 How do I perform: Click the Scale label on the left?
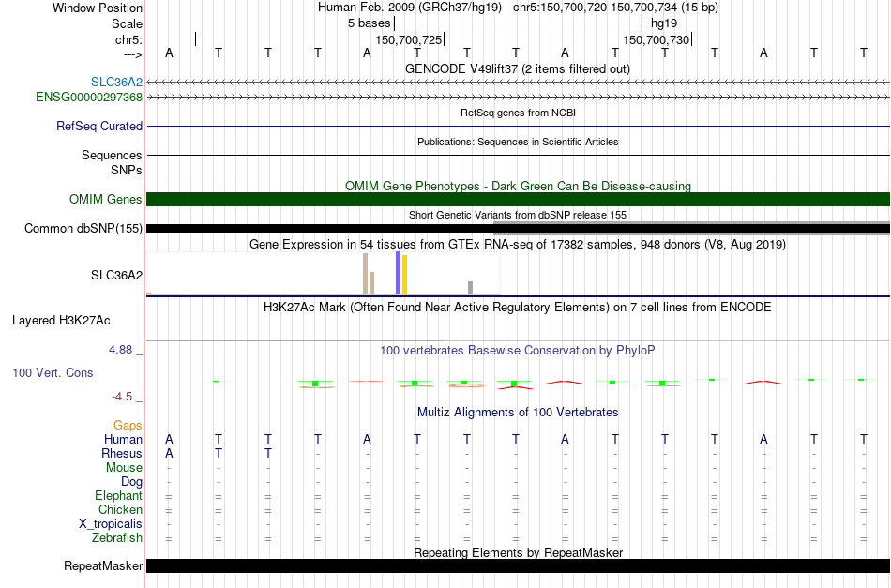[x=127, y=23]
